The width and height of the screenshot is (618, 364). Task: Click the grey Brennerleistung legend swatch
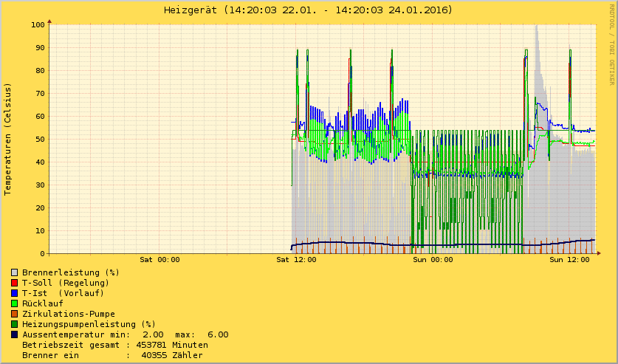coord(15,272)
